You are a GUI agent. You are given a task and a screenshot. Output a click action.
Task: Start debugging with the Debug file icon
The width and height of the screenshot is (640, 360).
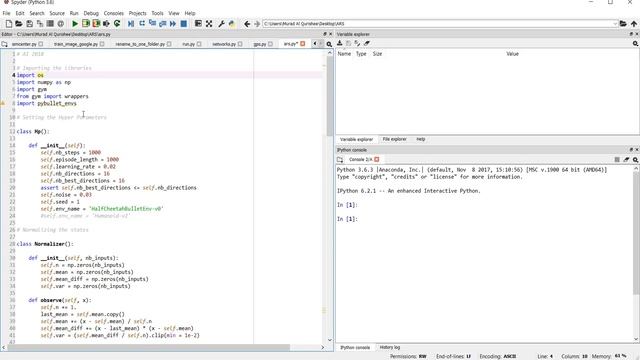[x=131, y=24]
